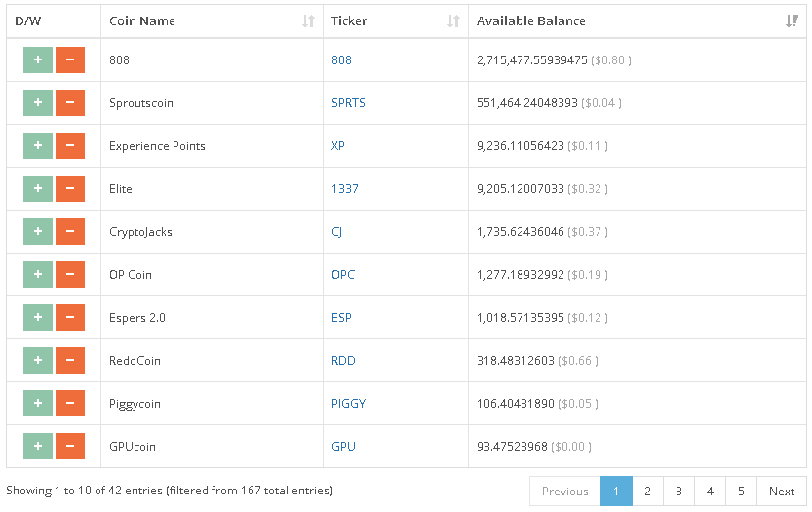Viewport: 812px width, 512px height.
Task: Deposit CryptoJacks using the green plus icon
Action: pos(38,232)
